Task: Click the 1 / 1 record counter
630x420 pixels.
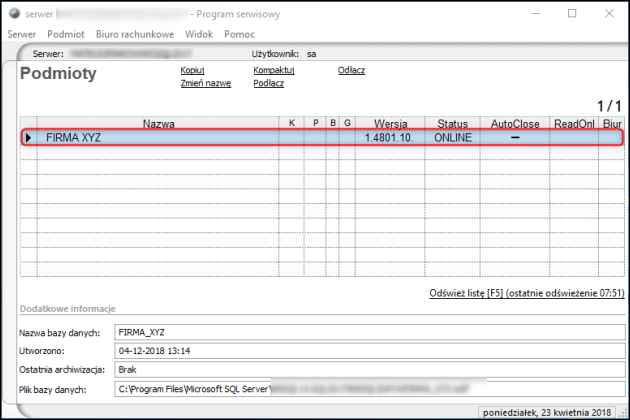Action: click(609, 106)
